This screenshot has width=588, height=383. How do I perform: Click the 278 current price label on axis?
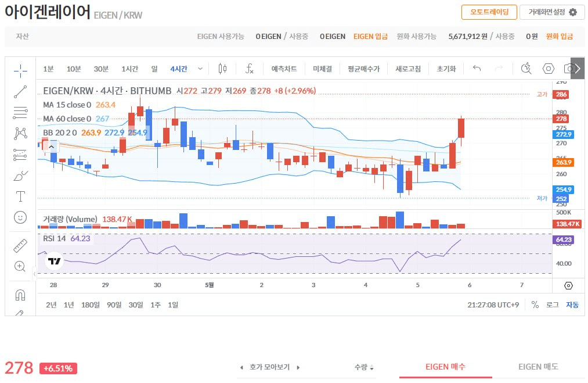(561, 119)
